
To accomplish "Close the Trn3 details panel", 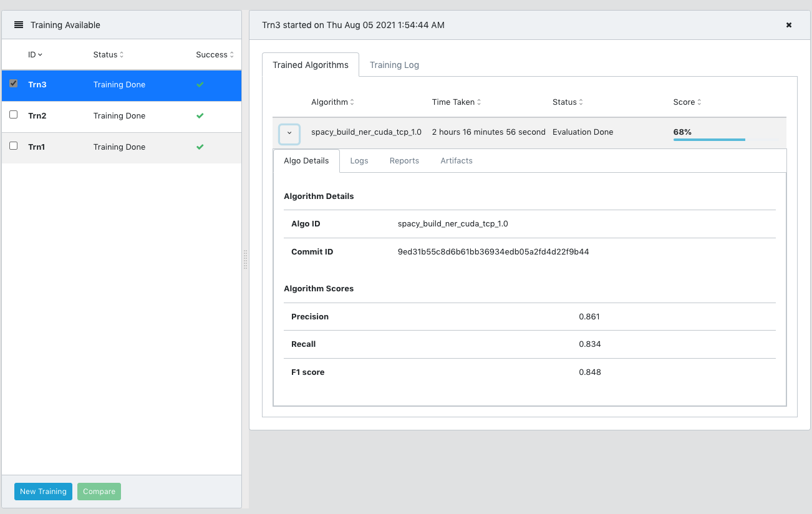I will click(x=788, y=25).
